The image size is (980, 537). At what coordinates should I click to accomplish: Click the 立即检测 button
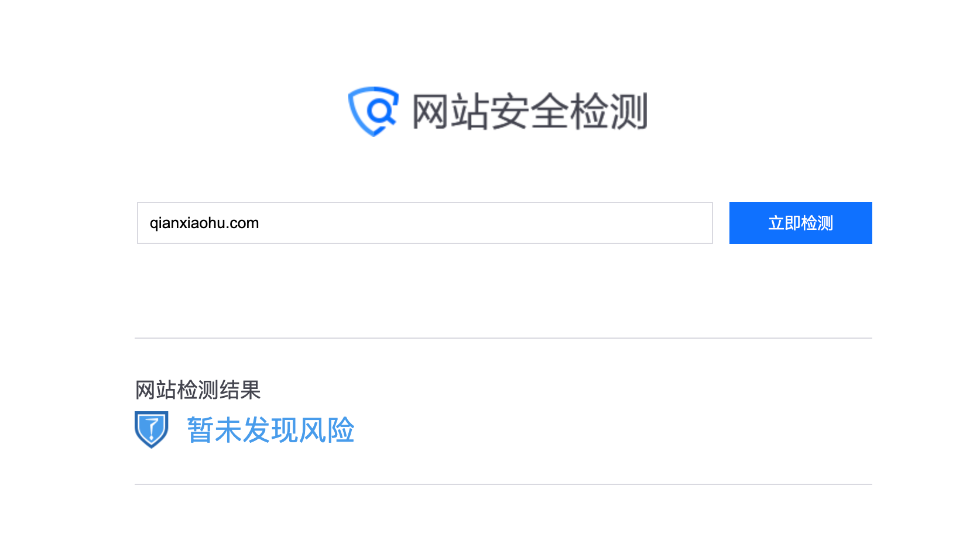point(800,223)
